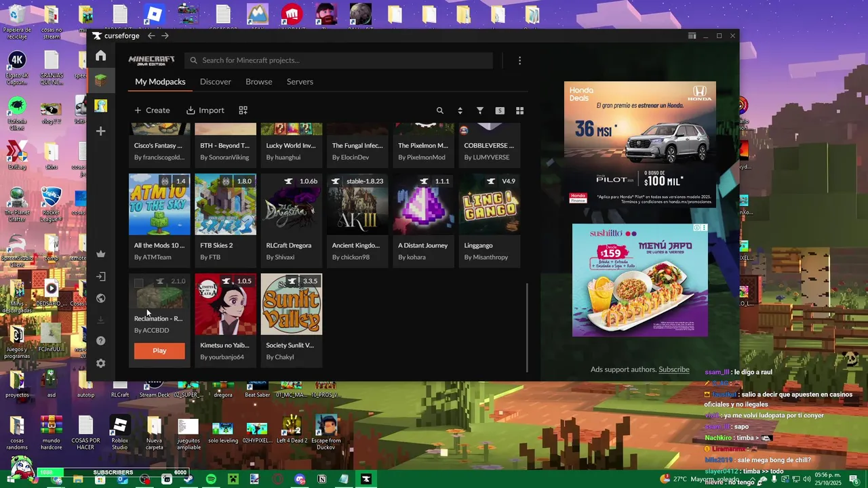
Task: Open the Stream Deck desktop shortcut
Action: click(154, 389)
